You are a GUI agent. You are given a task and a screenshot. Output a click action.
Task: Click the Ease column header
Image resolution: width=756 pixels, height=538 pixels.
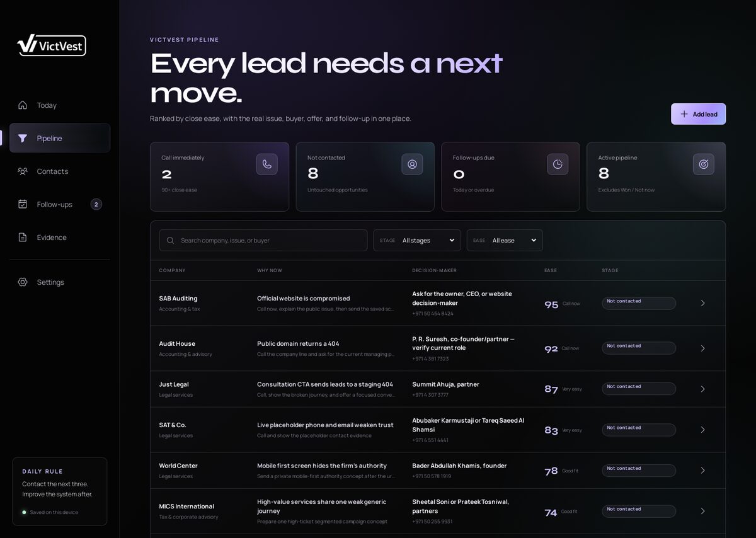tap(551, 271)
